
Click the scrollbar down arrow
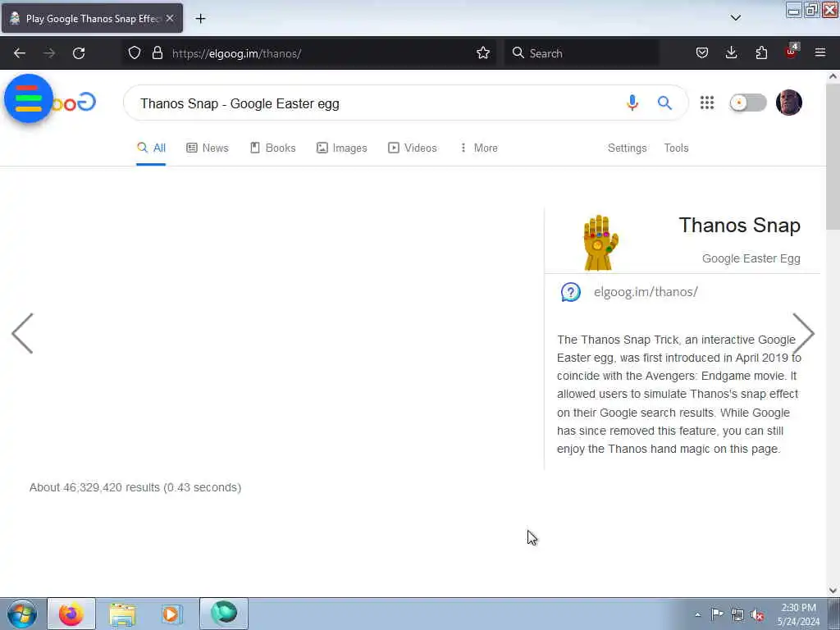coord(833,591)
